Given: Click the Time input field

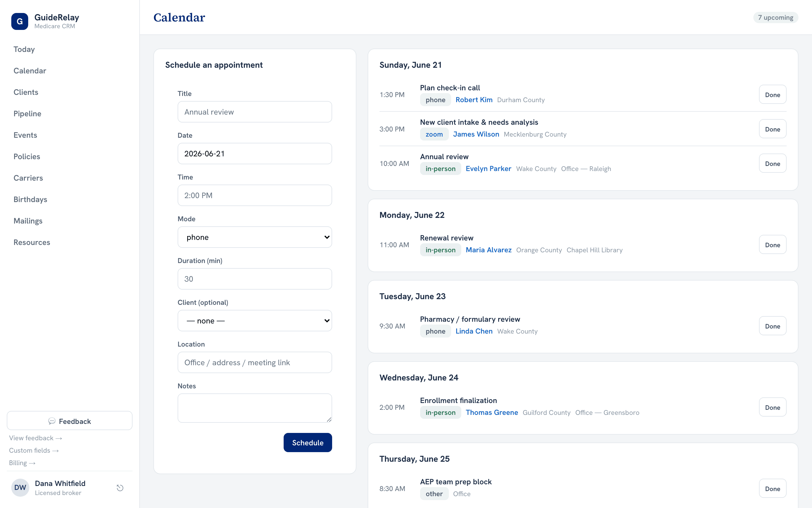Looking at the screenshot, I should click(x=255, y=195).
